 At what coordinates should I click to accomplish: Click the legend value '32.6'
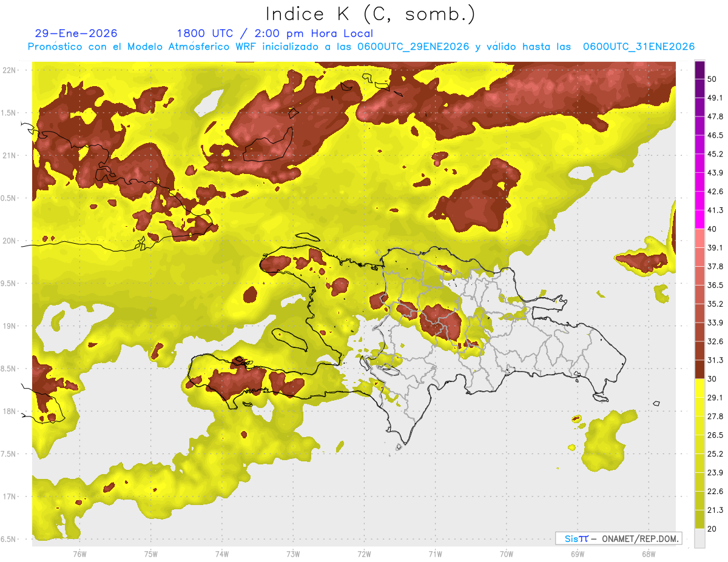click(x=715, y=341)
